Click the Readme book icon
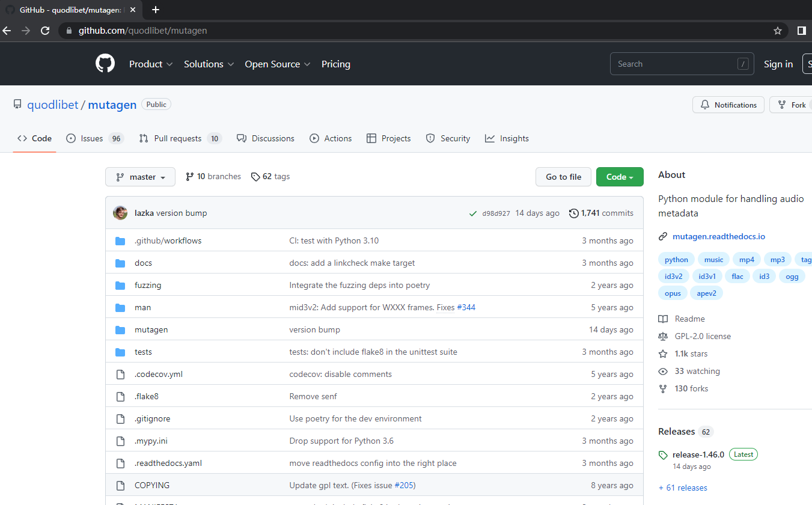 click(663, 319)
